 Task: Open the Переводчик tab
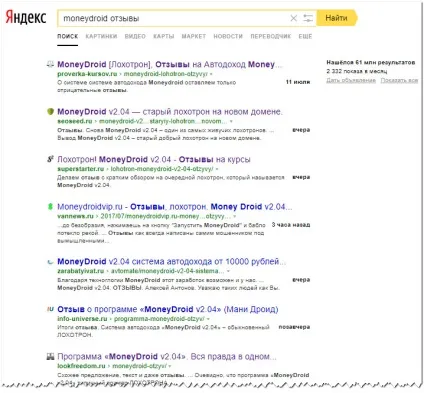point(271,36)
